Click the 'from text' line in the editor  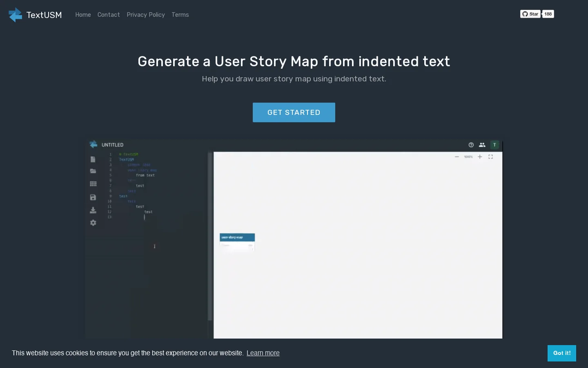pyautogui.click(x=145, y=175)
